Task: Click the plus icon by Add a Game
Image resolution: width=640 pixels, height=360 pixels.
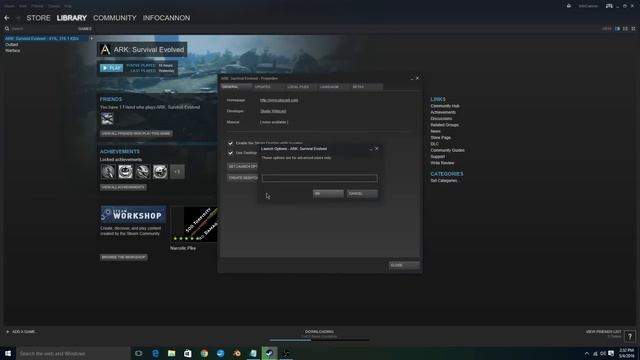Action: tap(7, 332)
